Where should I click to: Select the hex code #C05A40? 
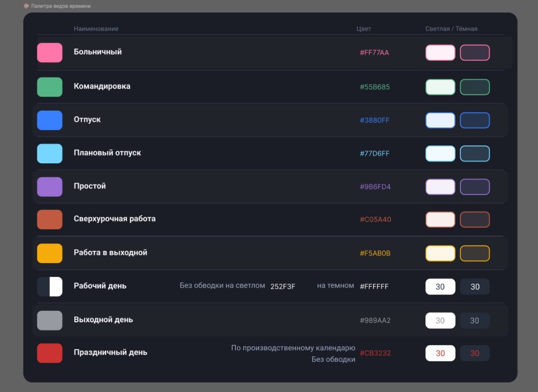click(x=375, y=219)
